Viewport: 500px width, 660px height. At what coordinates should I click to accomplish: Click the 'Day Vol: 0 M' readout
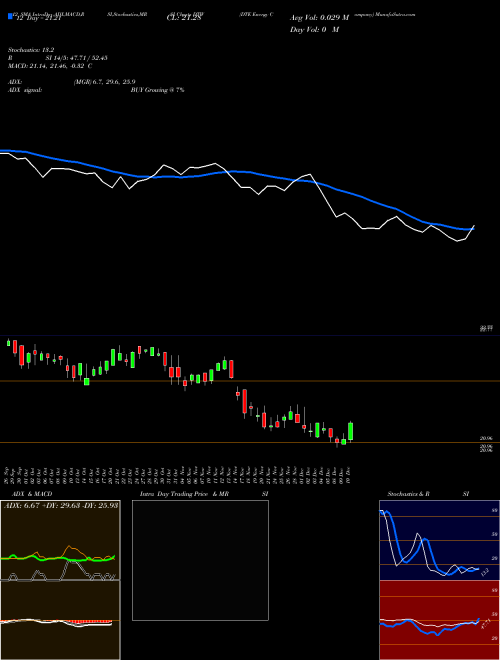pos(314,30)
